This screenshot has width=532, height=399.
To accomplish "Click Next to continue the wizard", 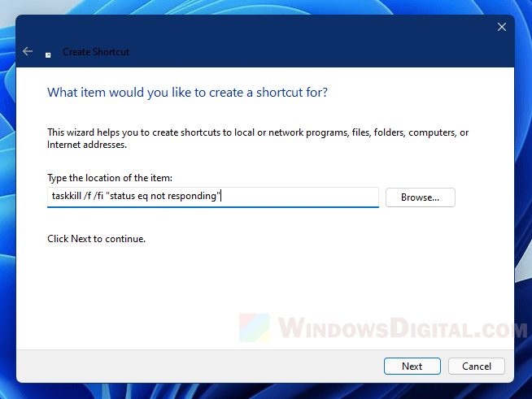I will pyautogui.click(x=412, y=366).
